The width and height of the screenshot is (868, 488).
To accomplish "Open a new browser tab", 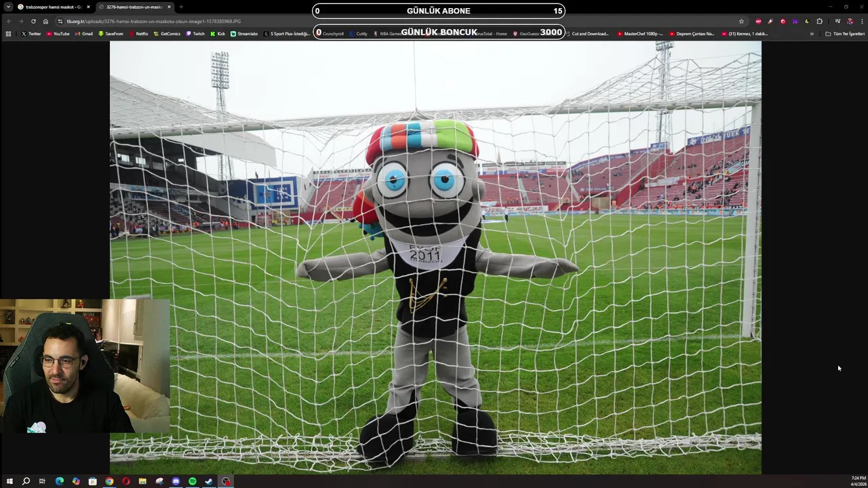I will (x=181, y=7).
